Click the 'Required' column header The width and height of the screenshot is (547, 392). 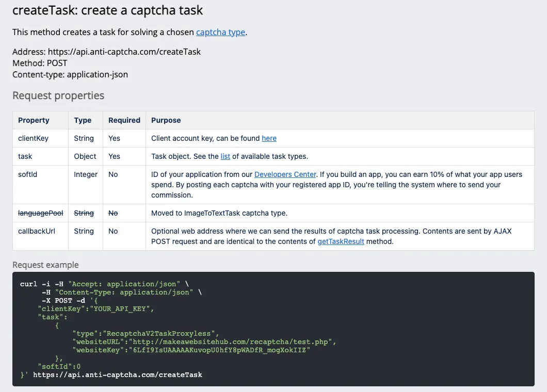[124, 120]
